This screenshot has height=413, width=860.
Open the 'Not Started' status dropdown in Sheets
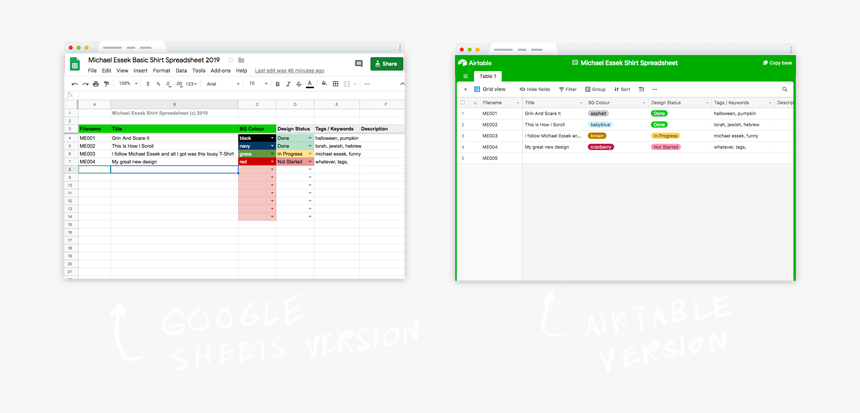coord(310,162)
